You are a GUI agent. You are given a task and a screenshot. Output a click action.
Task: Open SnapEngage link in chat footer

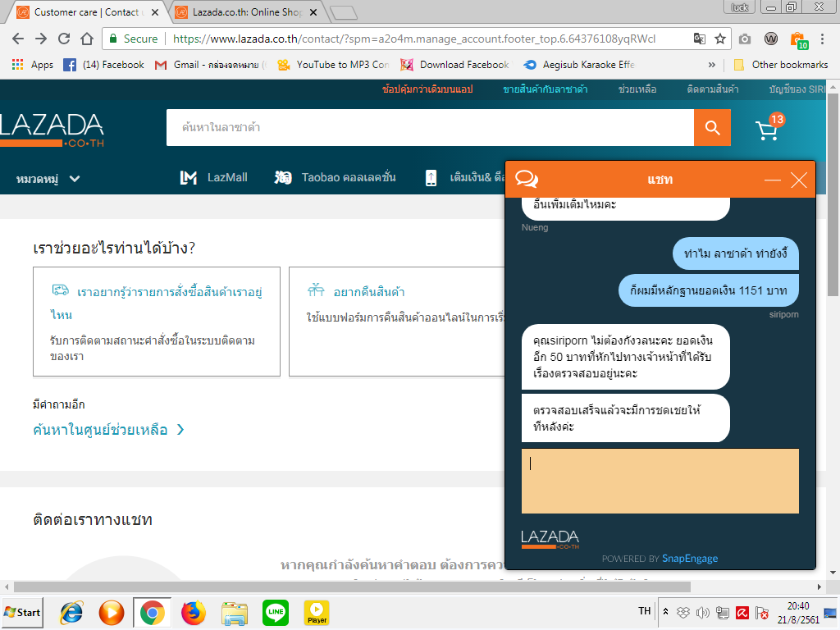[x=689, y=558]
